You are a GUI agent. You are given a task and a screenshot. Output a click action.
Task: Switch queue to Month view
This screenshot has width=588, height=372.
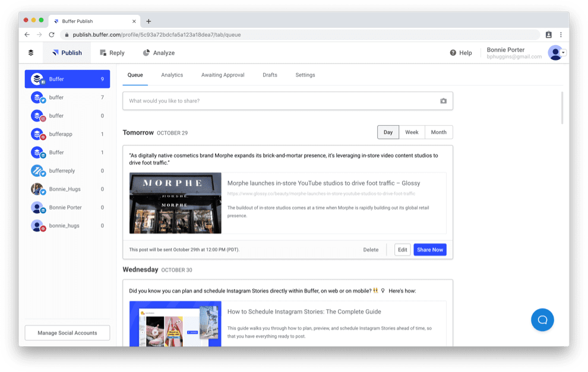(438, 132)
